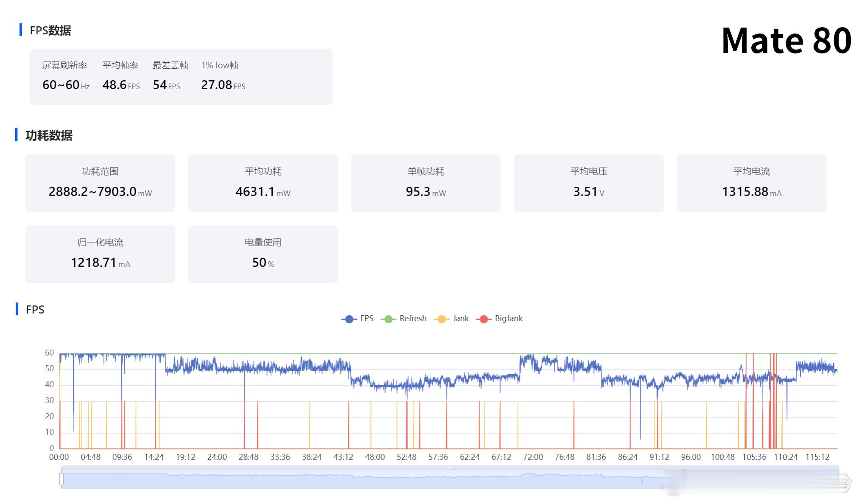
Task: Click the yellow Jank legend marker icon
Action: (442, 319)
